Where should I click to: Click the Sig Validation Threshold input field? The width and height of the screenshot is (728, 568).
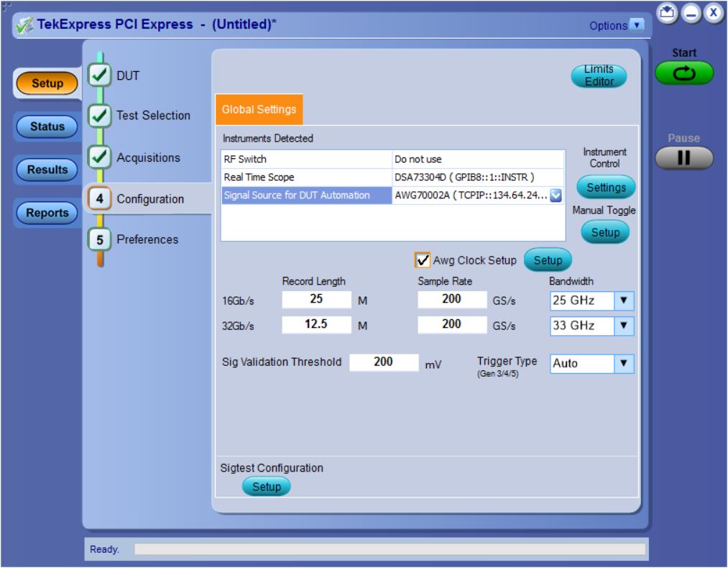pos(384,362)
